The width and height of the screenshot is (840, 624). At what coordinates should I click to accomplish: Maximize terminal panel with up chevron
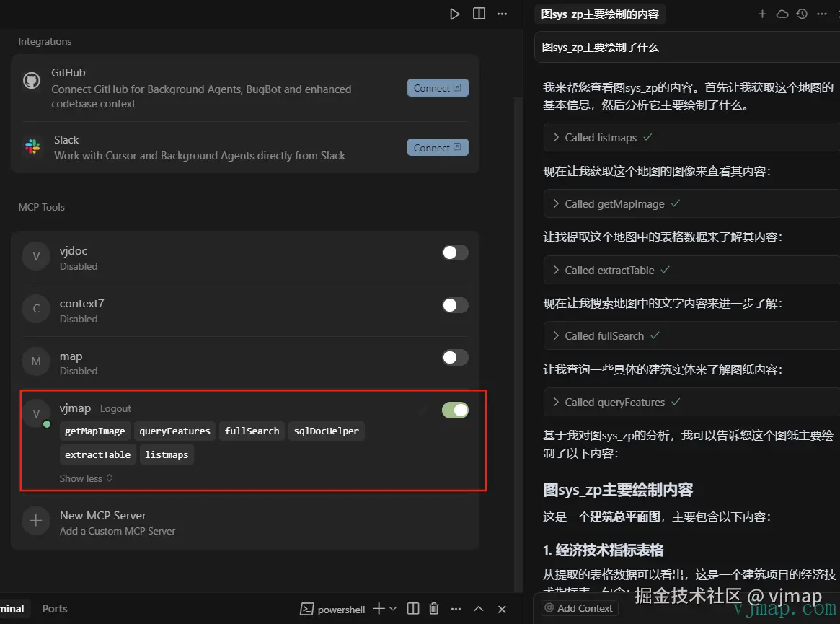[x=478, y=608]
